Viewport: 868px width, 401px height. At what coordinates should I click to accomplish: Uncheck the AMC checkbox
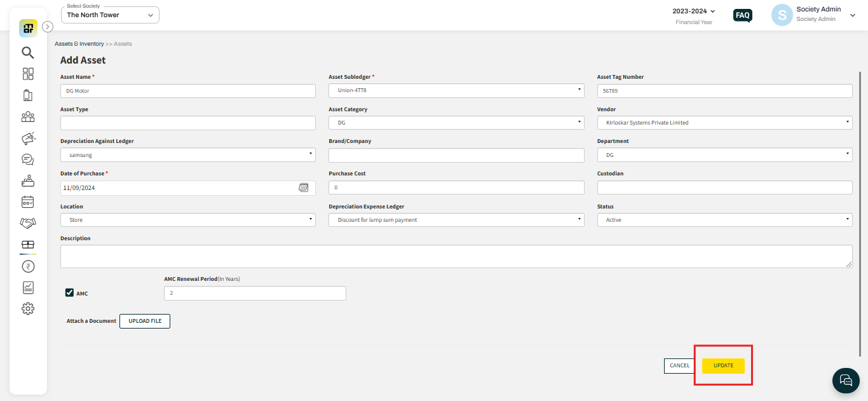70,293
